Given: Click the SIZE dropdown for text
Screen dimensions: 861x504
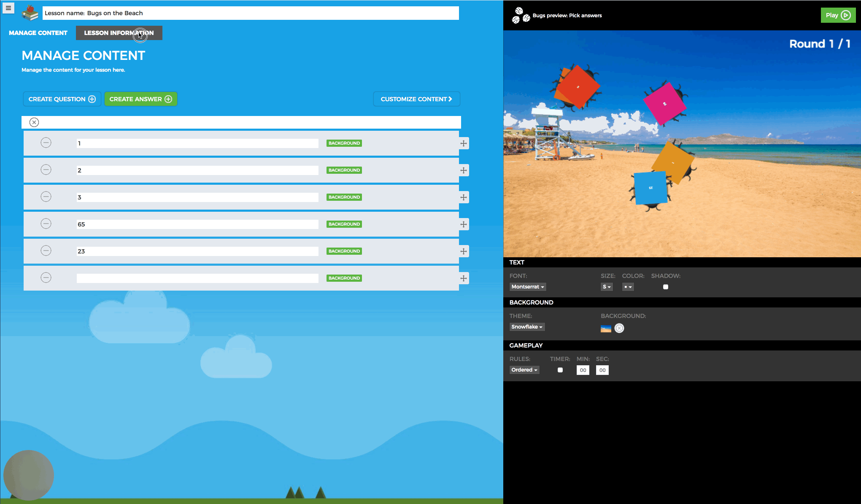Looking at the screenshot, I should click(606, 286).
